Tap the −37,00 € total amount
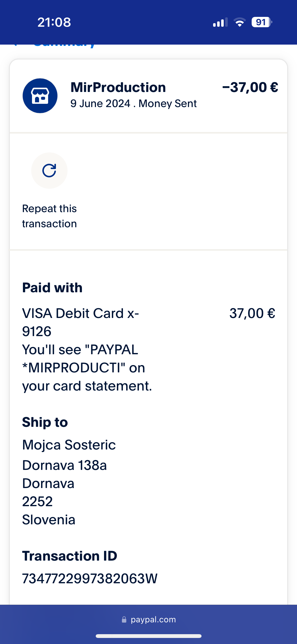Screen dimensions: 297x644 coord(250,87)
